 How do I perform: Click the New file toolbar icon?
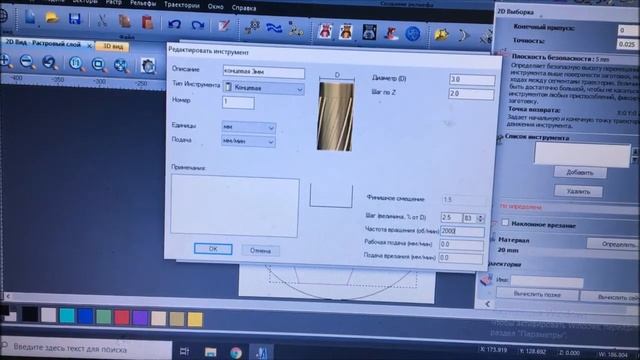(x=30, y=18)
